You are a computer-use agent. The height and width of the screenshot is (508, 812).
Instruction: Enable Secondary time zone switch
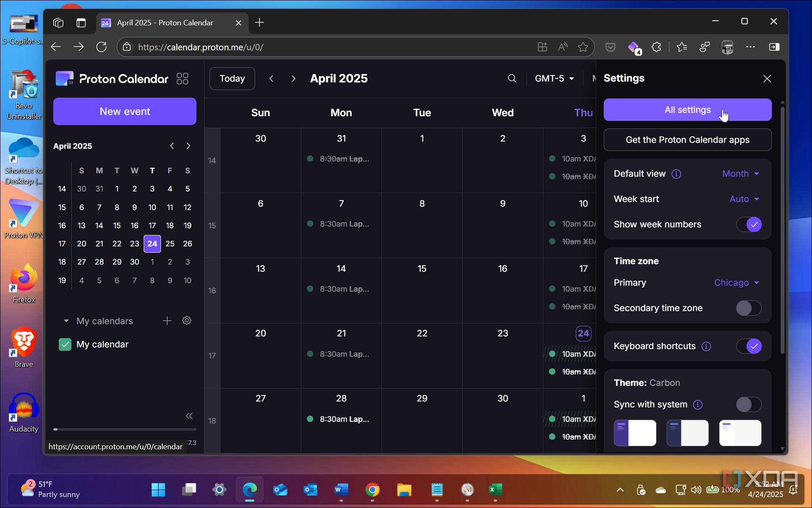pos(749,308)
